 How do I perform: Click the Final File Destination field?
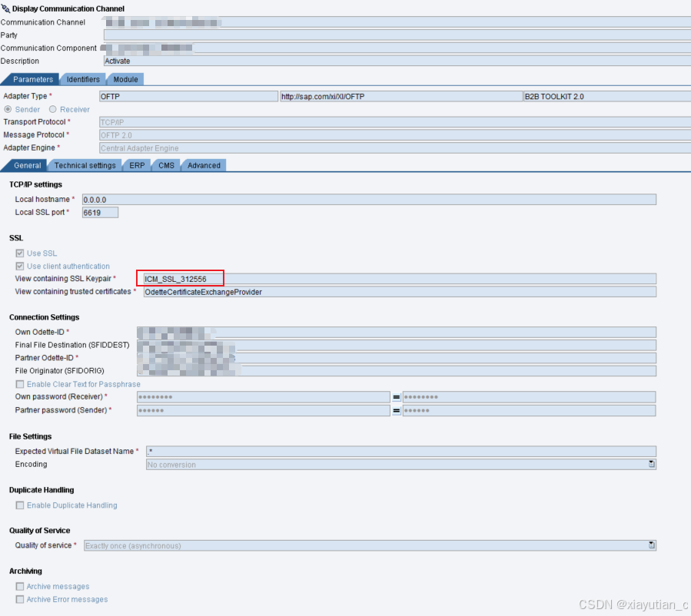396,345
